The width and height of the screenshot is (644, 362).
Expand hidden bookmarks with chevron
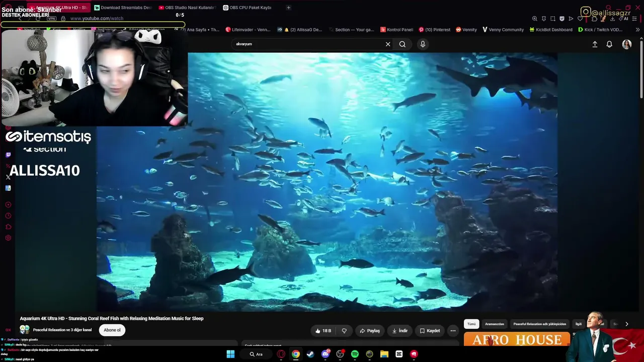click(x=637, y=30)
